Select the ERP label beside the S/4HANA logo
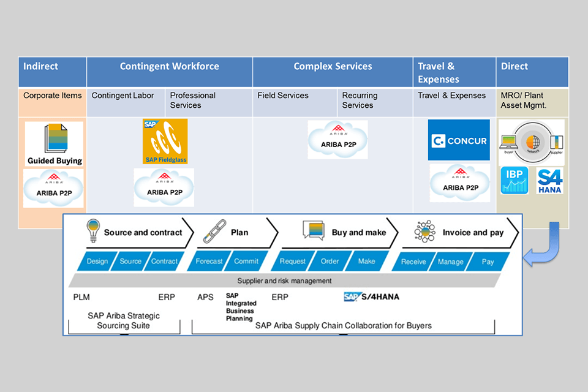Screen dimensions: 588x392 pyautogui.click(x=280, y=297)
